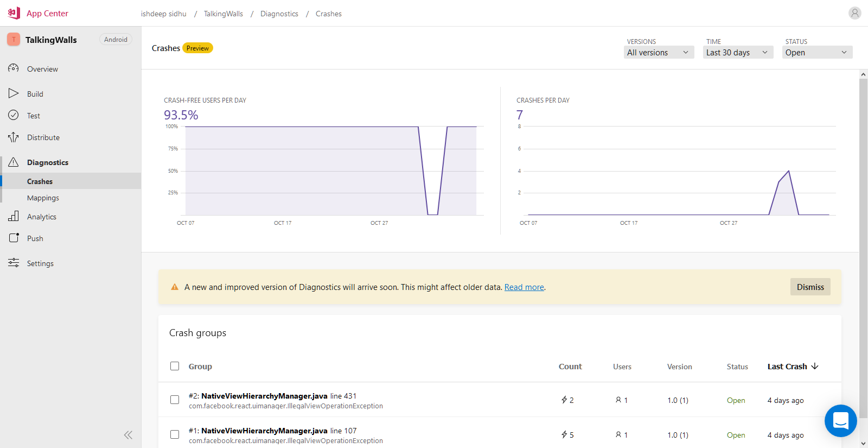This screenshot has width=868, height=448.
Task: Open the Build section icon
Action: [x=14, y=93]
